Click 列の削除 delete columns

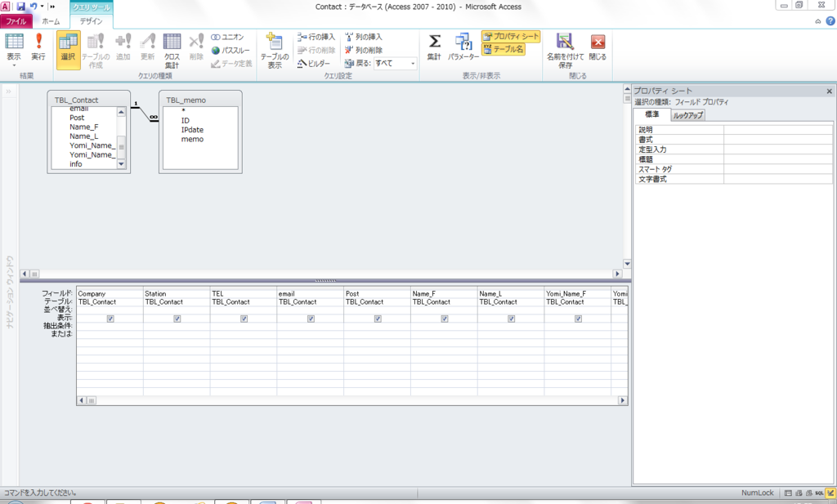tap(364, 50)
